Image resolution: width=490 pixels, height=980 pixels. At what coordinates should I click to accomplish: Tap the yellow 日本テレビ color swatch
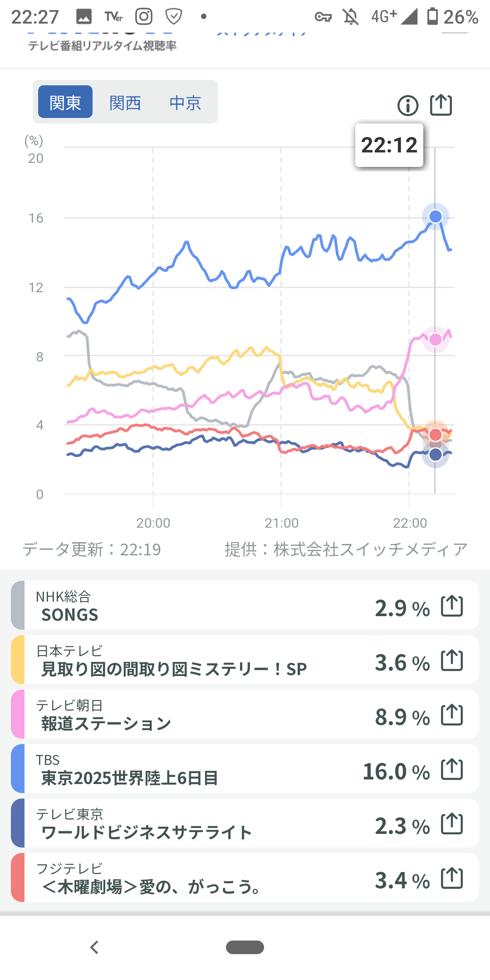pos(18,661)
